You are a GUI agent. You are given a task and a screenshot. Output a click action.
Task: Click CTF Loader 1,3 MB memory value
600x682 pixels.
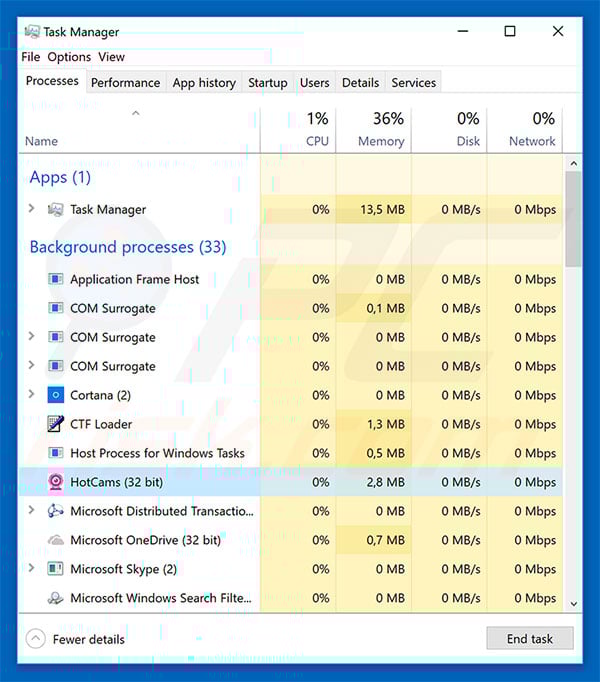(385, 424)
